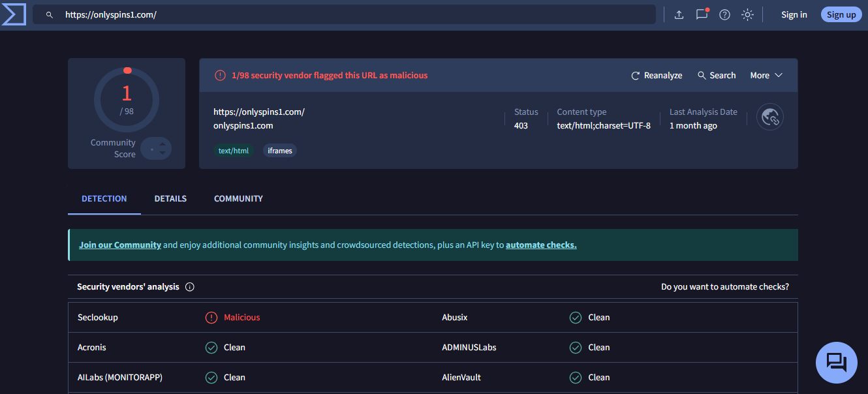Click info icon next to Security vendors' analysis

(190, 287)
